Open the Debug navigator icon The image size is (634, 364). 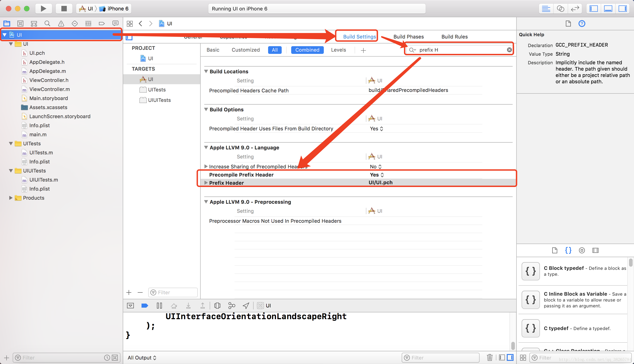(x=88, y=24)
